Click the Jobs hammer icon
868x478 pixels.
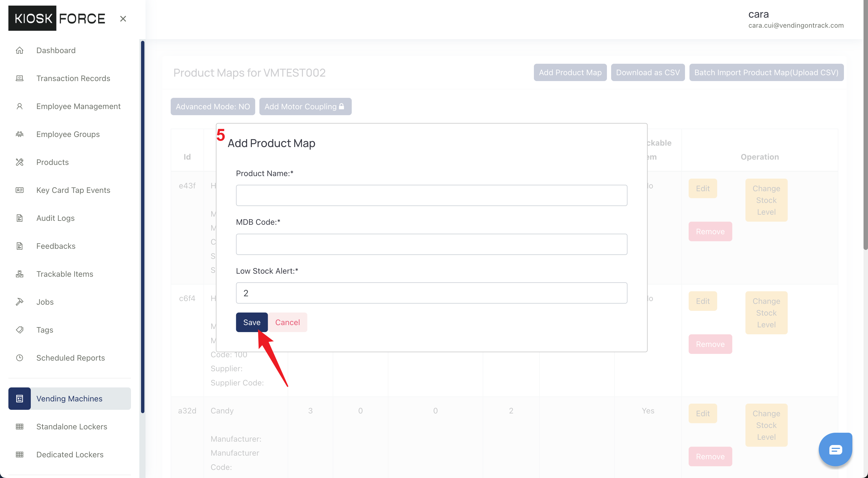[20, 302]
